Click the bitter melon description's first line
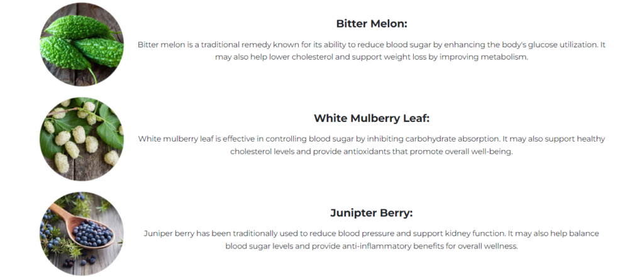The image size is (644, 278). [371, 45]
